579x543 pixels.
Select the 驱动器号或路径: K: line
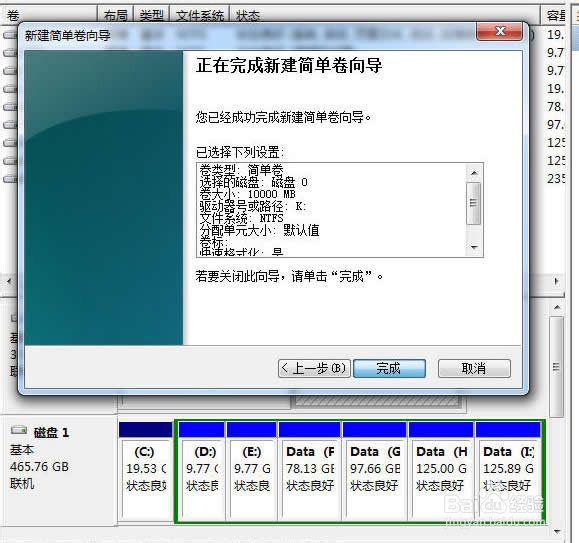tap(253, 206)
